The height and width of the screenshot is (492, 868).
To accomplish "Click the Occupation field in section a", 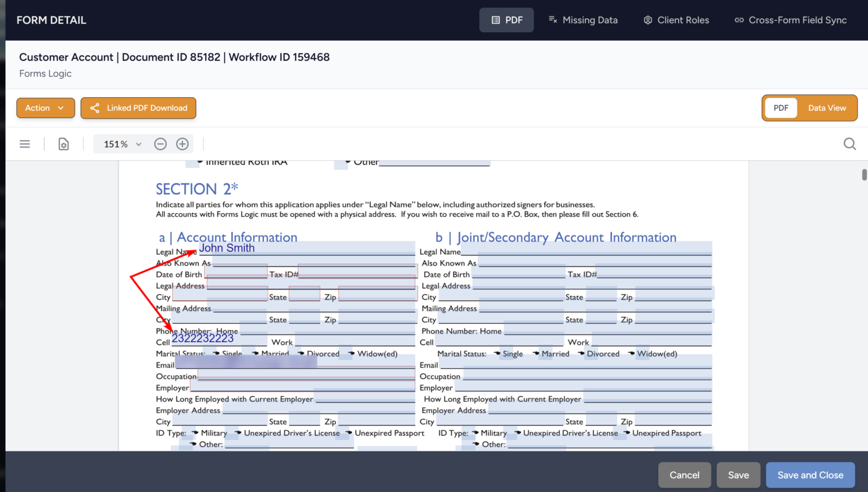I will tap(306, 373).
